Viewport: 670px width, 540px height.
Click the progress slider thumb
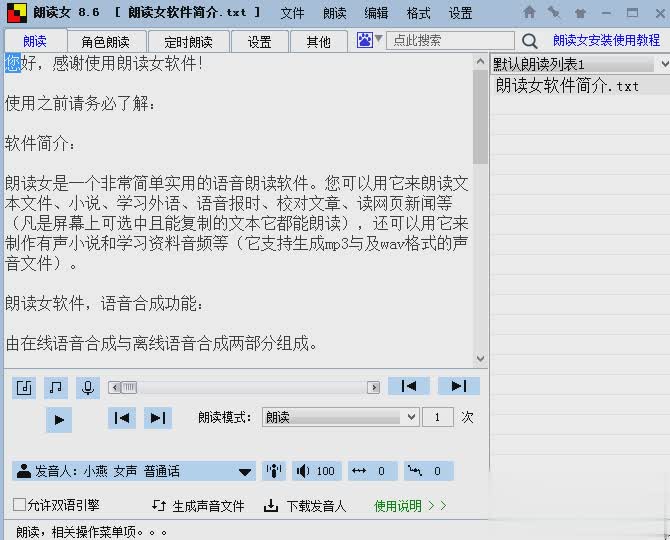tap(129, 387)
